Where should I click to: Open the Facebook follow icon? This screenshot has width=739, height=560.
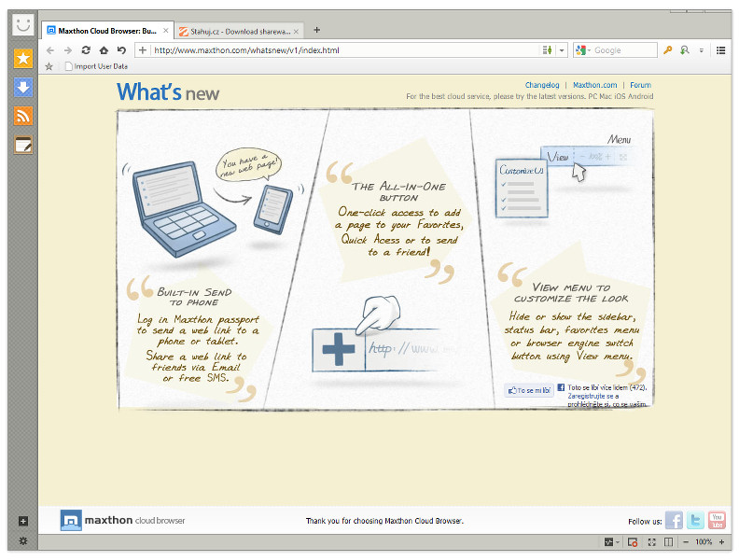[674, 521]
